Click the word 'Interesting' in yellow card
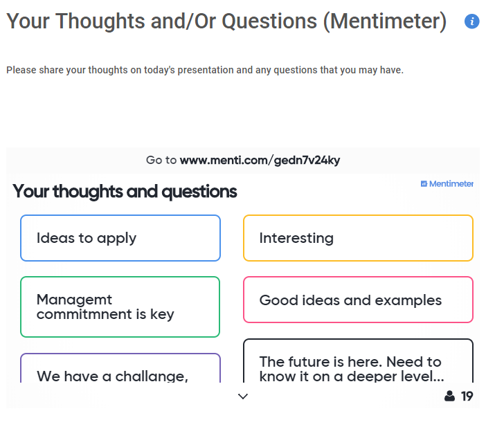504x438 pixels. coord(296,238)
